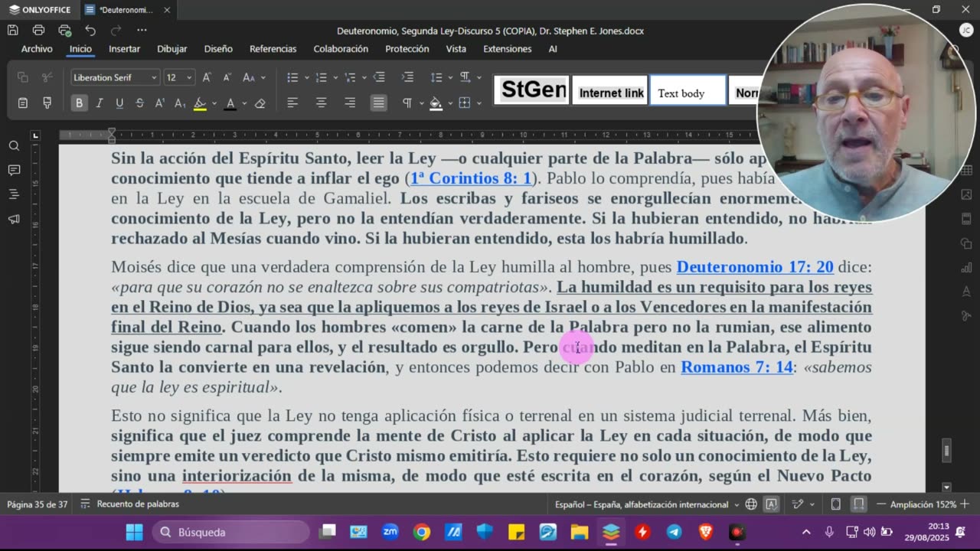Decrease font size with the smaller A icon
The height and width of the screenshot is (551, 980).
point(227,77)
